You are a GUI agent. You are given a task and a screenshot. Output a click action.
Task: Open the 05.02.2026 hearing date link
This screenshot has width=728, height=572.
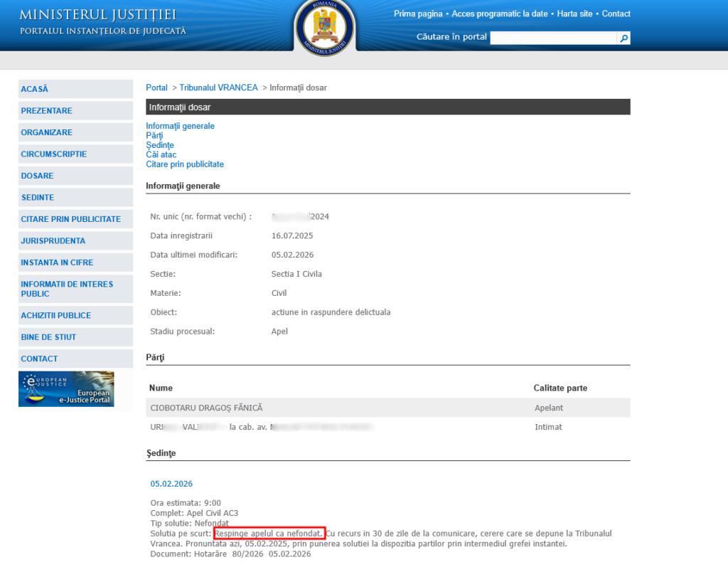tap(171, 484)
